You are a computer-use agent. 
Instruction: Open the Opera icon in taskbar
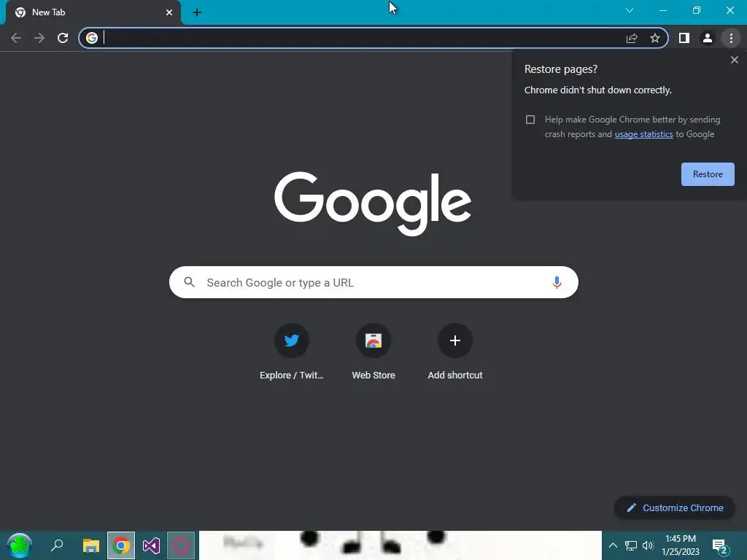pyautogui.click(x=181, y=545)
